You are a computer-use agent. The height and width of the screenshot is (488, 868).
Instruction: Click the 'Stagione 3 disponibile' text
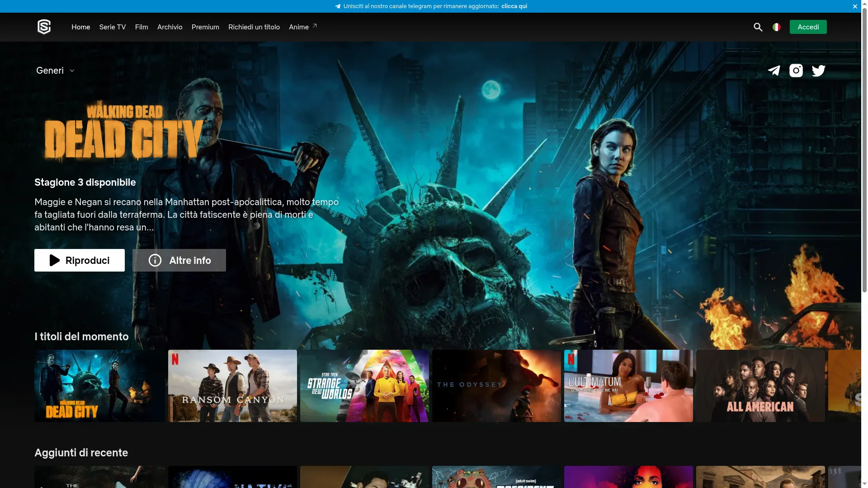pyautogui.click(x=85, y=183)
